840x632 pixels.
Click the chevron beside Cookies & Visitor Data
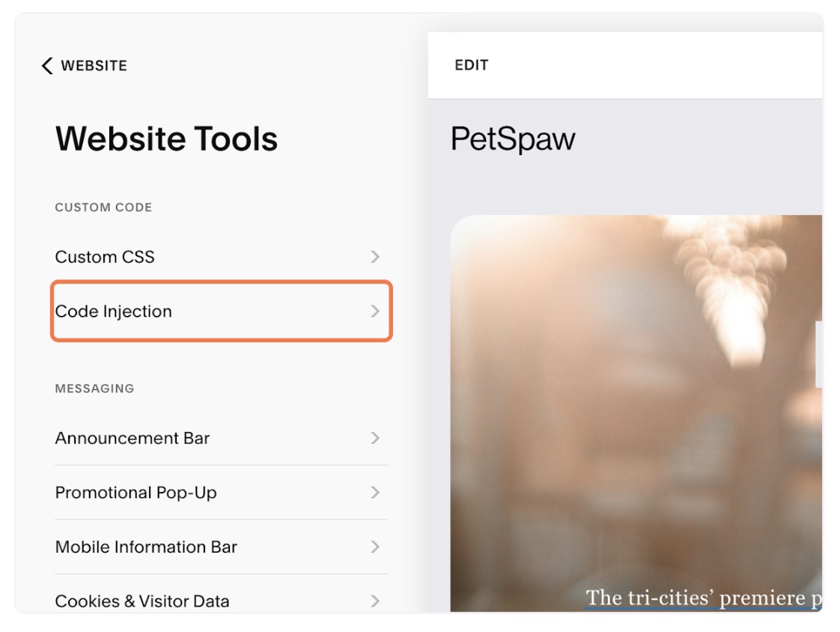[375, 601]
